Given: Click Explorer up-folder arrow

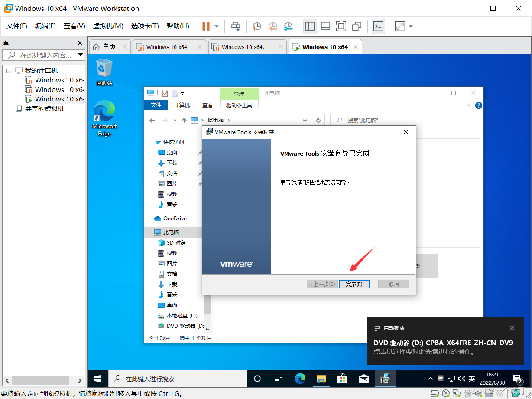Looking at the screenshot, I should tap(184, 121).
